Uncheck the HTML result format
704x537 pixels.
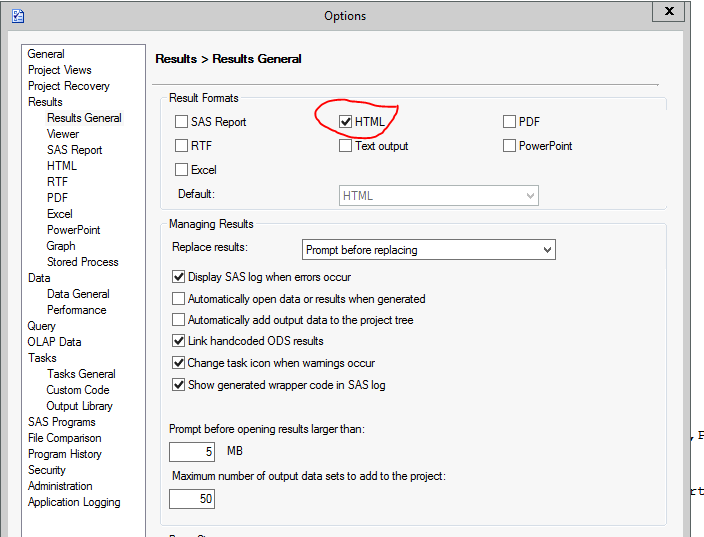coord(345,122)
